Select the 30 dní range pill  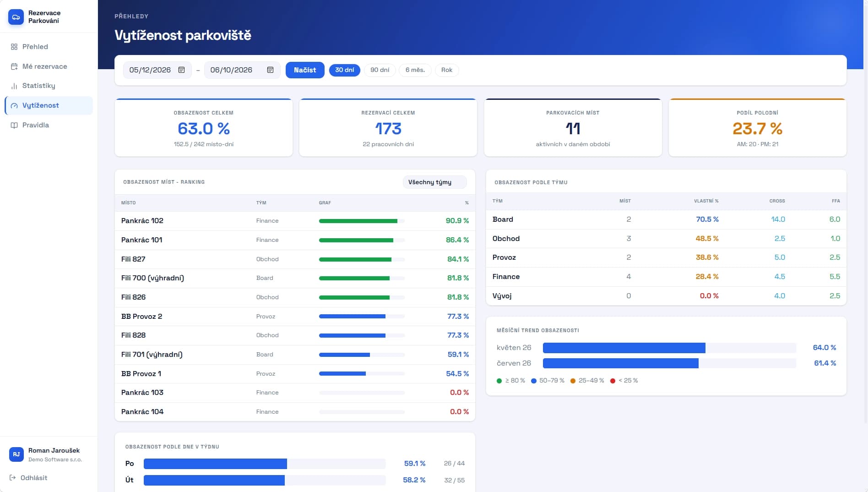tap(345, 70)
